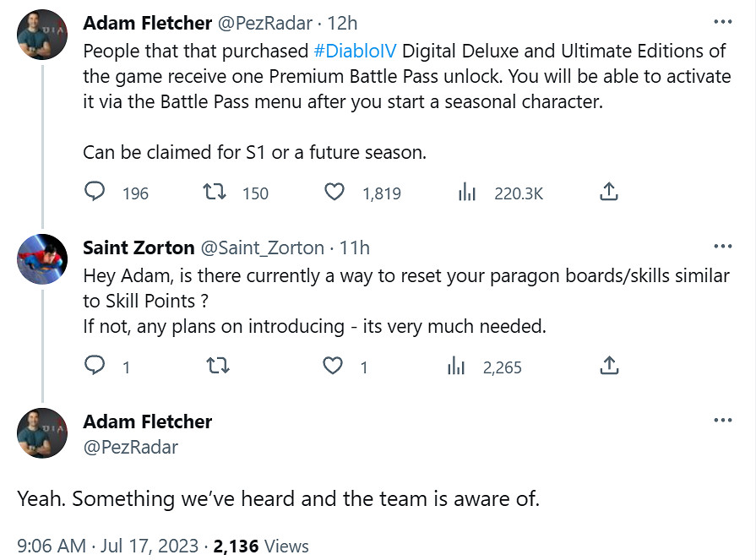
Task: View analytics showing 2,265 views
Action: tap(456, 367)
